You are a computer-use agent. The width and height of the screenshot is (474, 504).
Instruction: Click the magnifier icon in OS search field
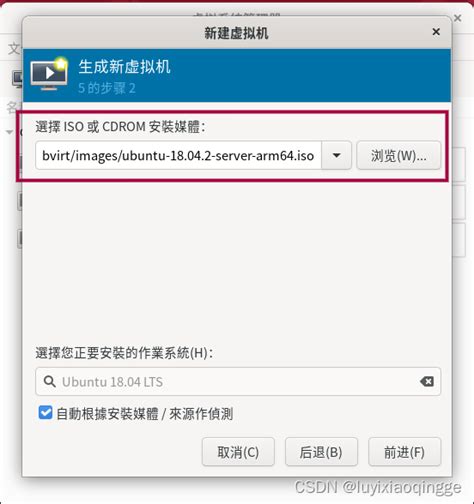[50, 381]
